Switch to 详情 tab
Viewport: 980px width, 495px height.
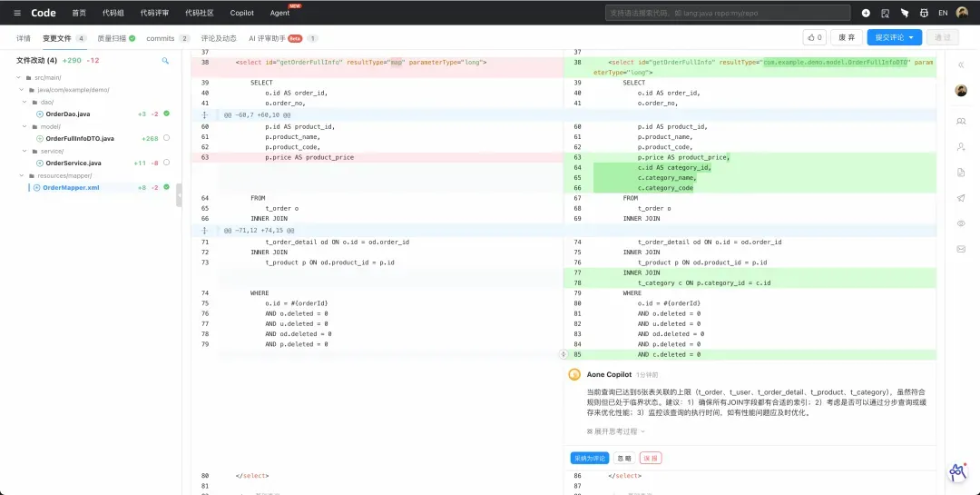[x=24, y=38]
